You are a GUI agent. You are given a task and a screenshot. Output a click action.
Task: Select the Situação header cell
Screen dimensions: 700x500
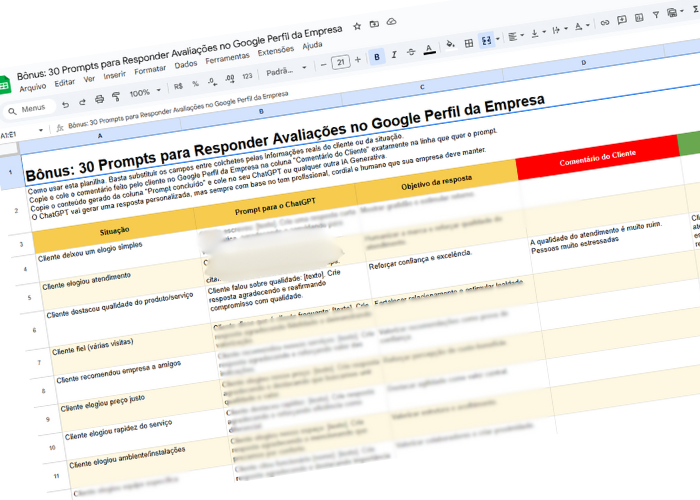[x=114, y=231]
